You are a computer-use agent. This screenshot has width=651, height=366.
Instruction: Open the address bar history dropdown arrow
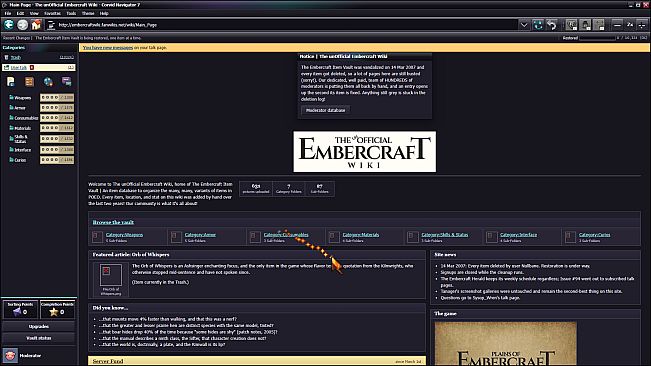(524, 25)
